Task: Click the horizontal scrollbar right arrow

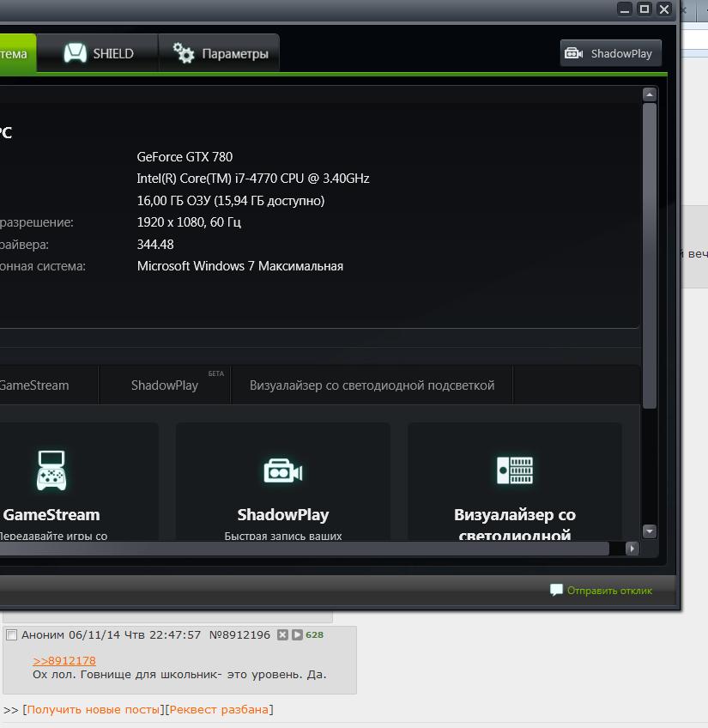Action: [x=632, y=549]
